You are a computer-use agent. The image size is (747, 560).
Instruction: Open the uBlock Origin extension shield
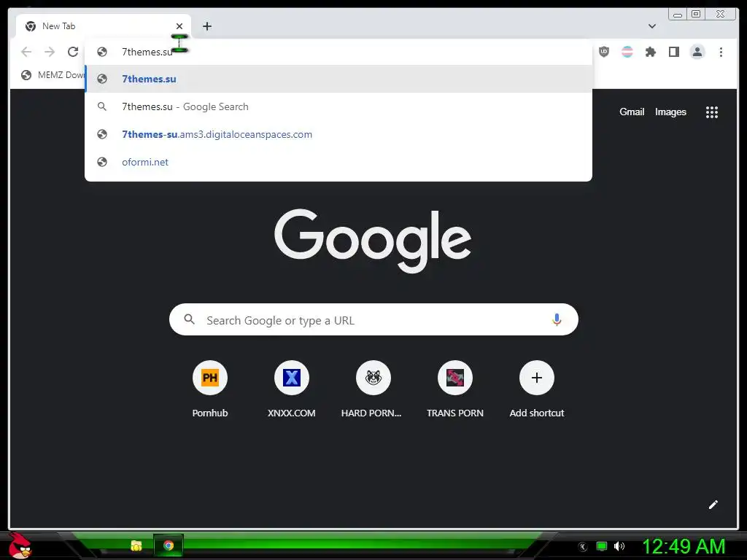pos(604,52)
